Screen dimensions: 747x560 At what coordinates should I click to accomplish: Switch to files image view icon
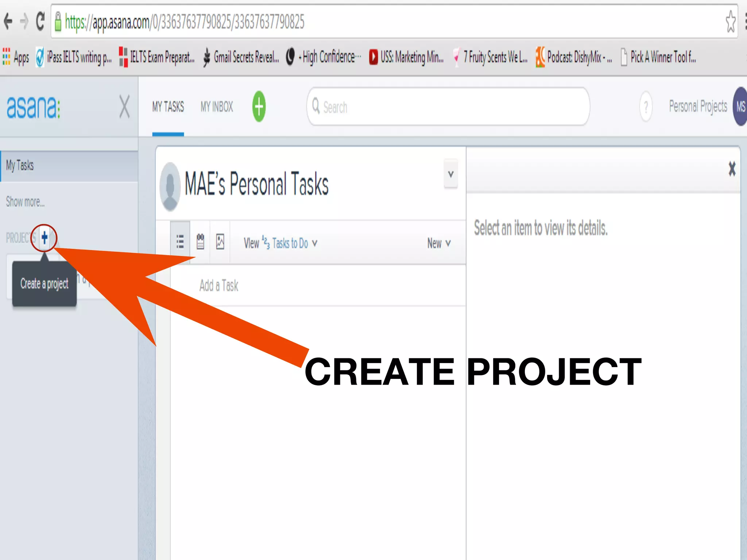[220, 242]
